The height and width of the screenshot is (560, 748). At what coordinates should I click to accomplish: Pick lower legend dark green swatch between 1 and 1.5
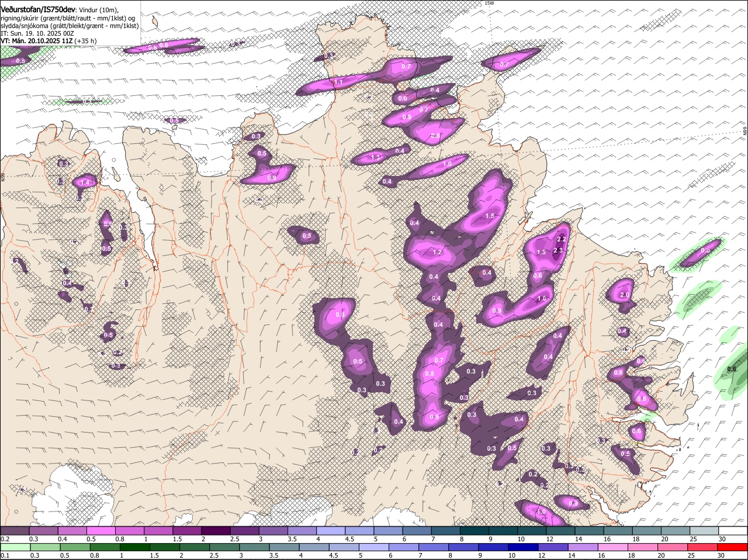(134, 547)
